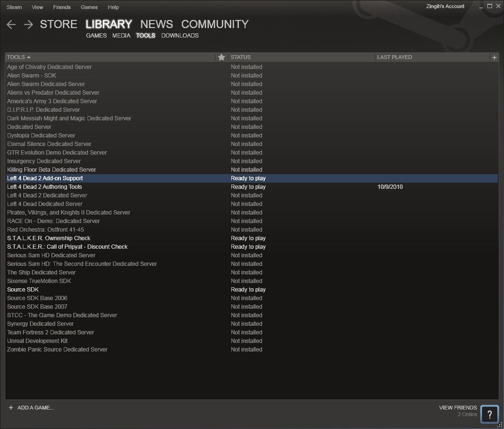Click the favorites star column icon

point(221,57)
